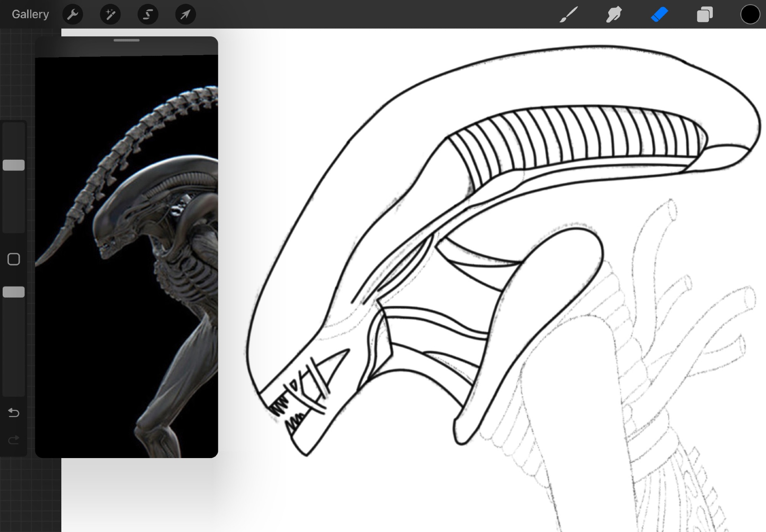Activate the Selection tool
The image size is (766, 532).
(x=148, y=15)
